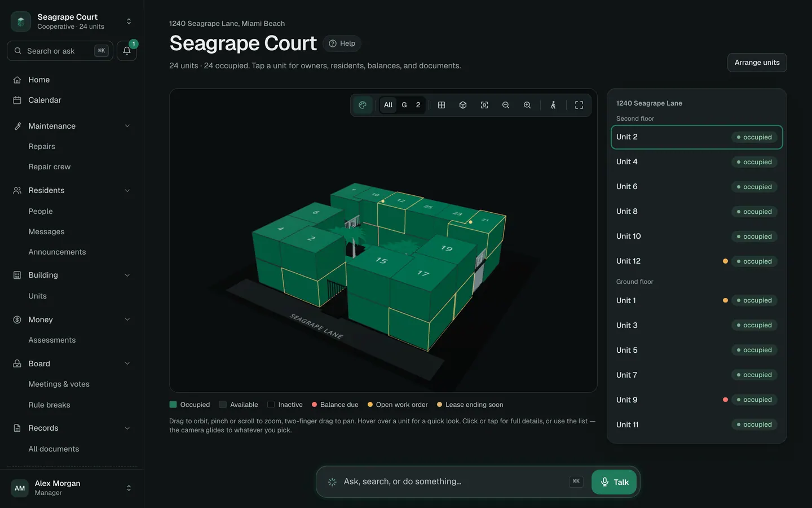
Task: Select Unit 12 in the unit list
Action: [x=697, y=261]
